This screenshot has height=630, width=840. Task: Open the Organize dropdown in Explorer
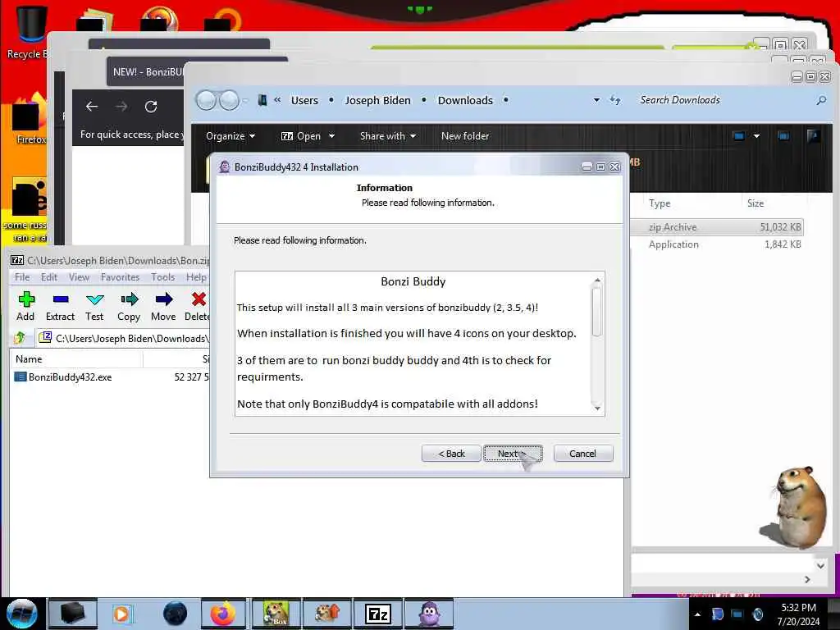pos(231,136)
